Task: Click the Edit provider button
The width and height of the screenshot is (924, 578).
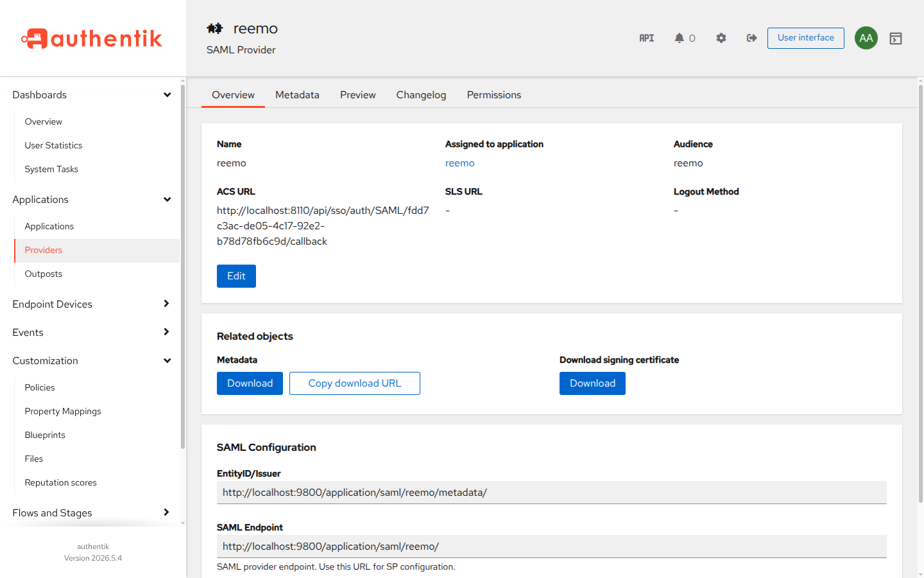Action: pyautogui.click(x=236, y=276)
